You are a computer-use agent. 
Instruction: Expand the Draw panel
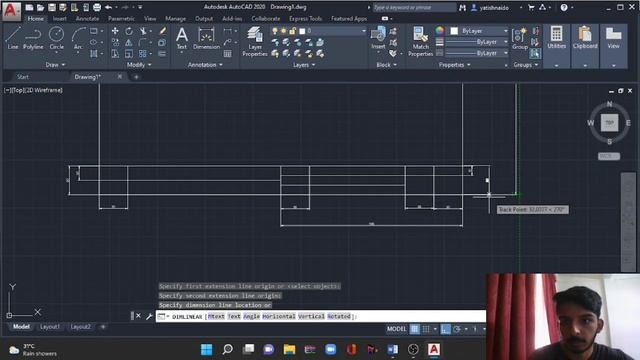click(x=56, y=65)
